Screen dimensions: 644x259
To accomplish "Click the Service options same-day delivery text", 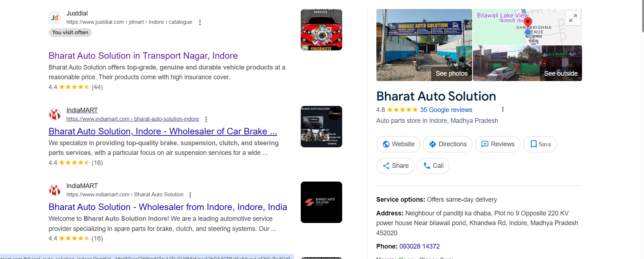I will [437, 200].
